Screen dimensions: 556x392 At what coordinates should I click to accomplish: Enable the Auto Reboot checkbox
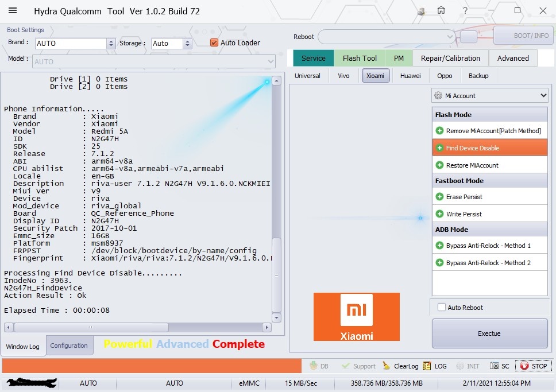coord(442,307)
